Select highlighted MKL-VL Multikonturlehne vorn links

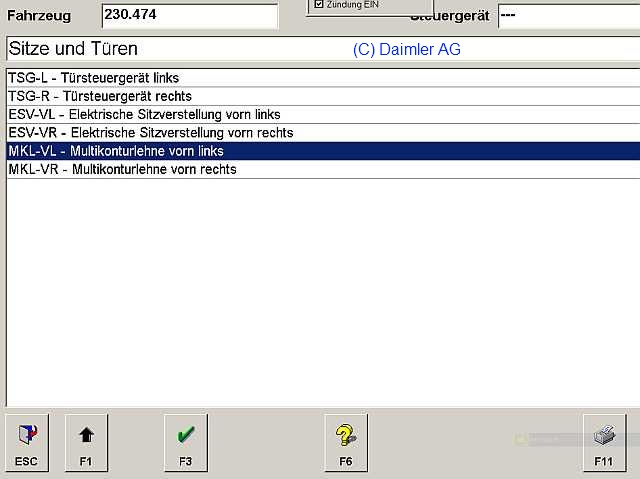[x=115, y=151]
